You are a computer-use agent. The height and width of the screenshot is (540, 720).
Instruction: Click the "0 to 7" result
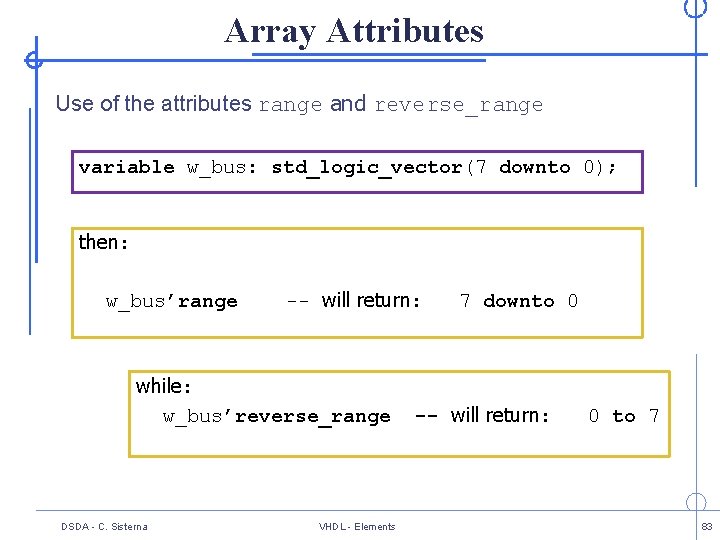623,416
